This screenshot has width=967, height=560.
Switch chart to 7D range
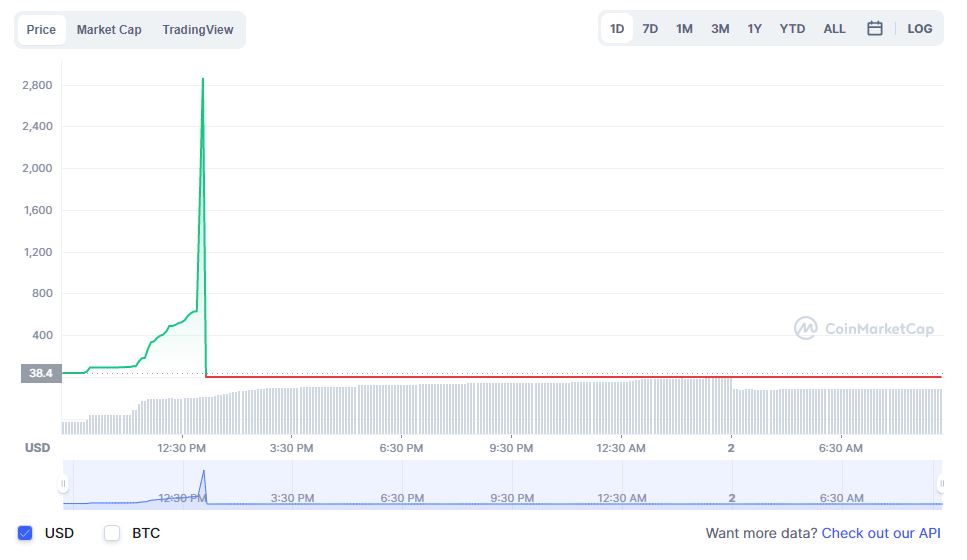[x=650, y=29]
